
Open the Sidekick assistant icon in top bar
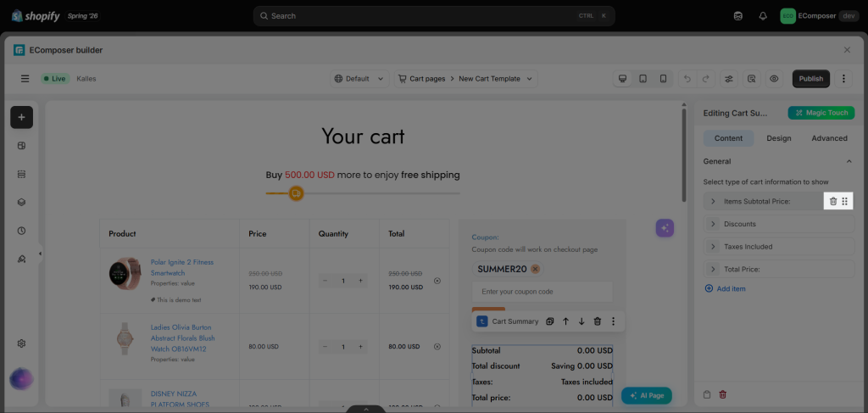(738, 16)
